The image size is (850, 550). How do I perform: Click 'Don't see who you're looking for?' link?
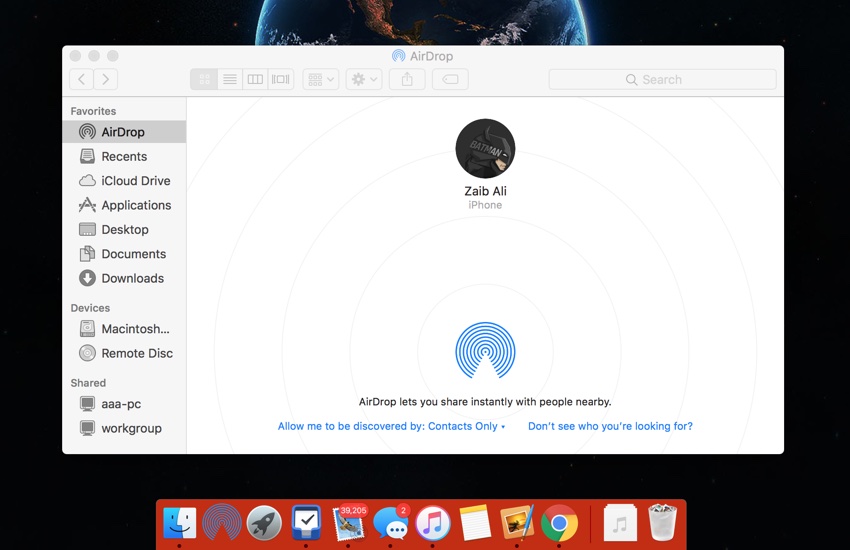pyautogui.click(x=610, y=426)
